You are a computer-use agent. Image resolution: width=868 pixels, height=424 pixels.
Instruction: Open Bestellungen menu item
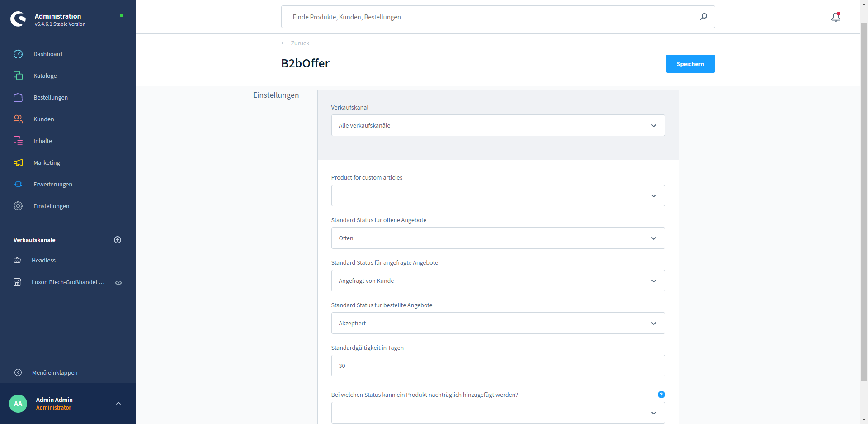point(51,97)
